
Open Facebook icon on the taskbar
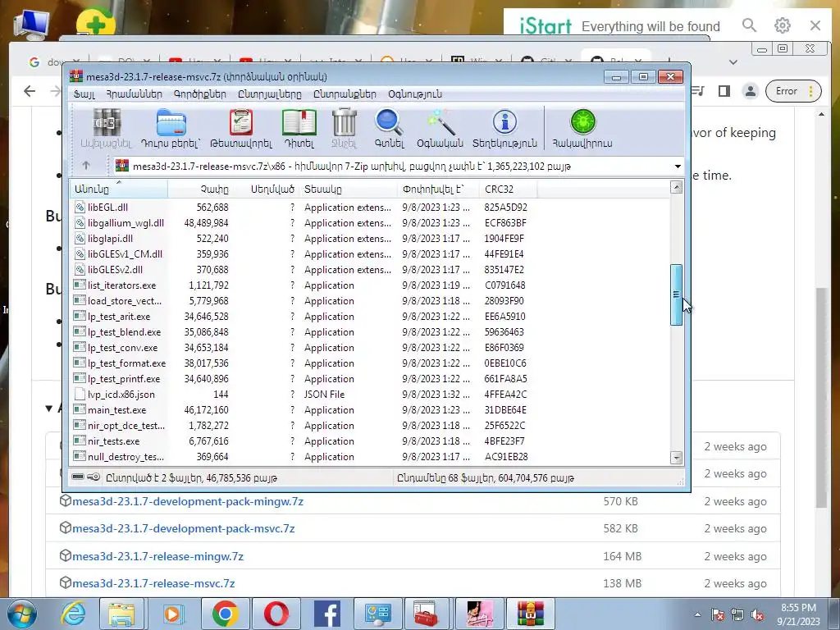point(327,614)
